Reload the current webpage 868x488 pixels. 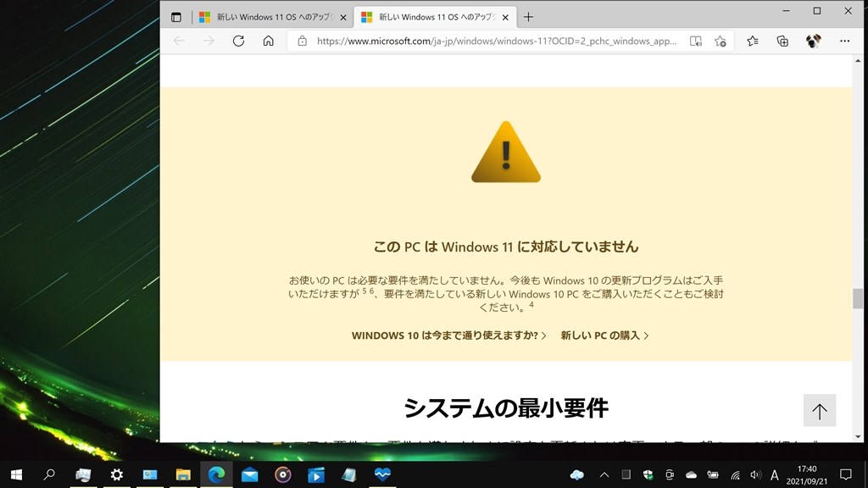[x=237, y=40]
